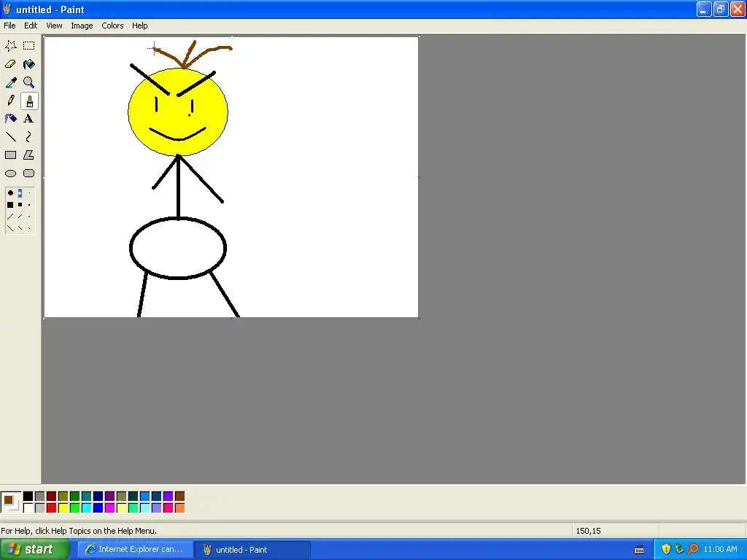The height and width of the screenshot is (560, 747).
Task: Choose the medium square brush shape
Action: click(20, 205)
